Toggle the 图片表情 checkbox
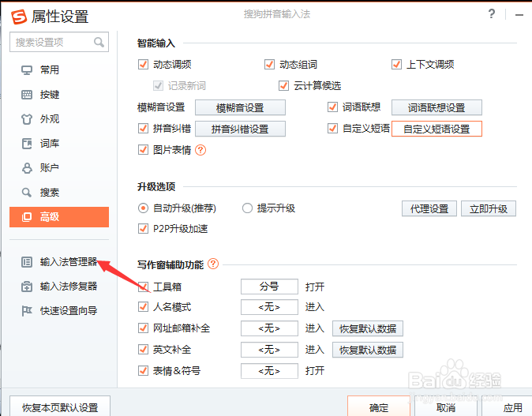 (x=143, y=150)
